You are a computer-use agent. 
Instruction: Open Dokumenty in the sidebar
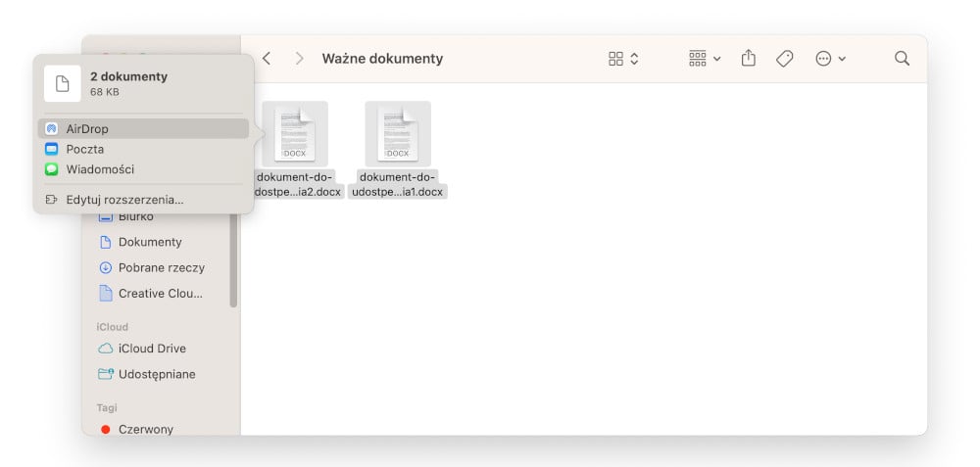150,242
